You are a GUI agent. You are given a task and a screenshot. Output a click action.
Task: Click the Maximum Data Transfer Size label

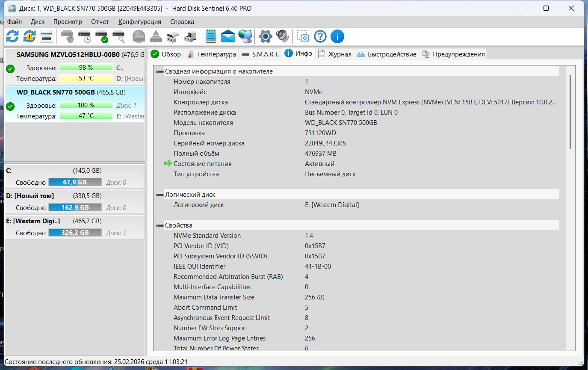tap(214, 297)
